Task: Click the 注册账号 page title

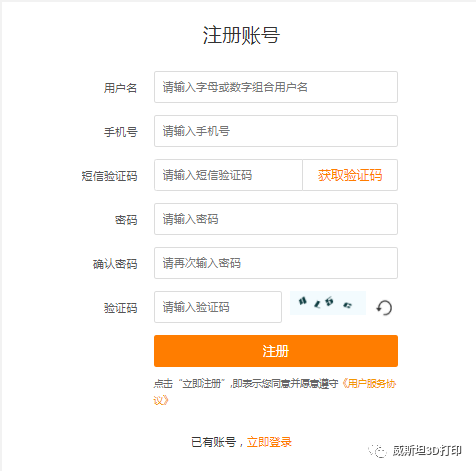Action: pyautogui.click(x=241, y=35)
